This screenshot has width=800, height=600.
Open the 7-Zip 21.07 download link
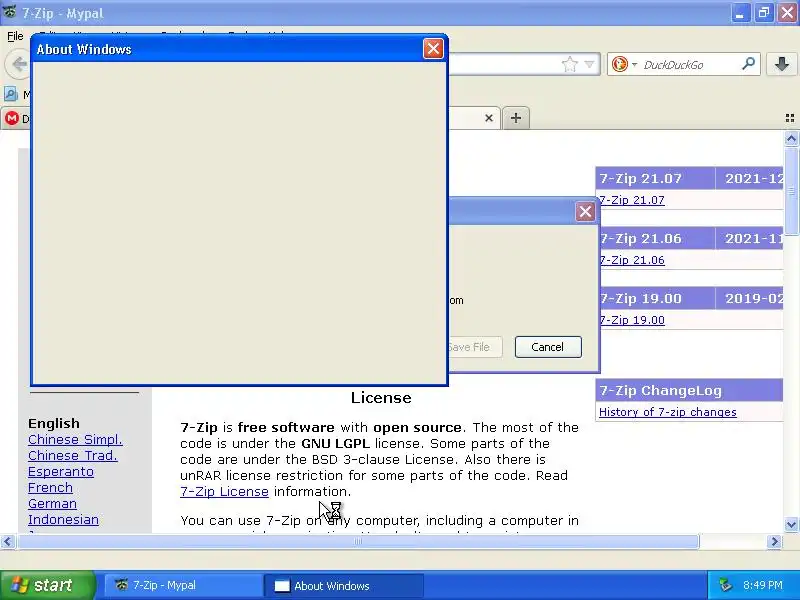(632, 200)
